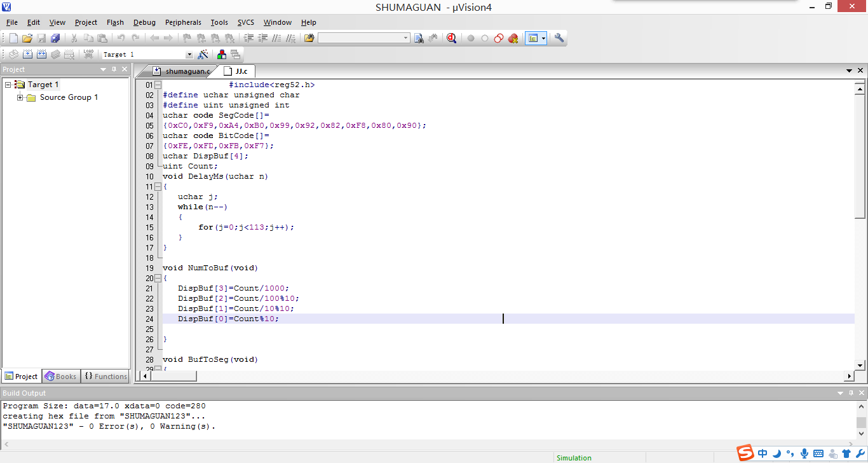Image resolution: width=868 pixels, height=463 pixels.
Task: Open the Project menu
Action: (86, 22)
